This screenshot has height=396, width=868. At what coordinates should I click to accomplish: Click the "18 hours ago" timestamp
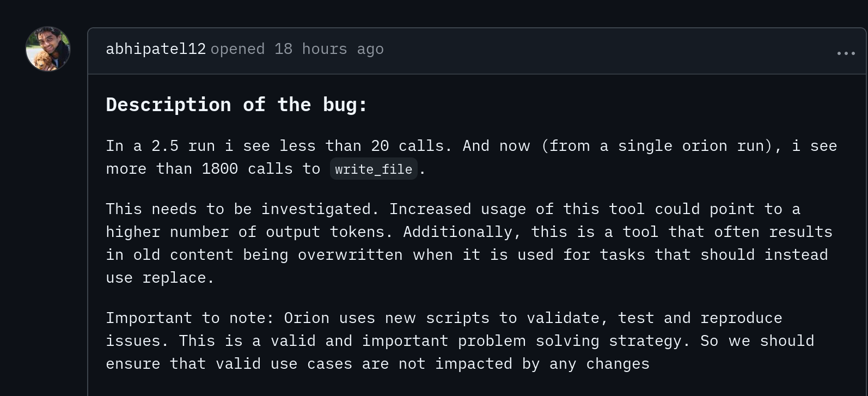pos(329,49)
